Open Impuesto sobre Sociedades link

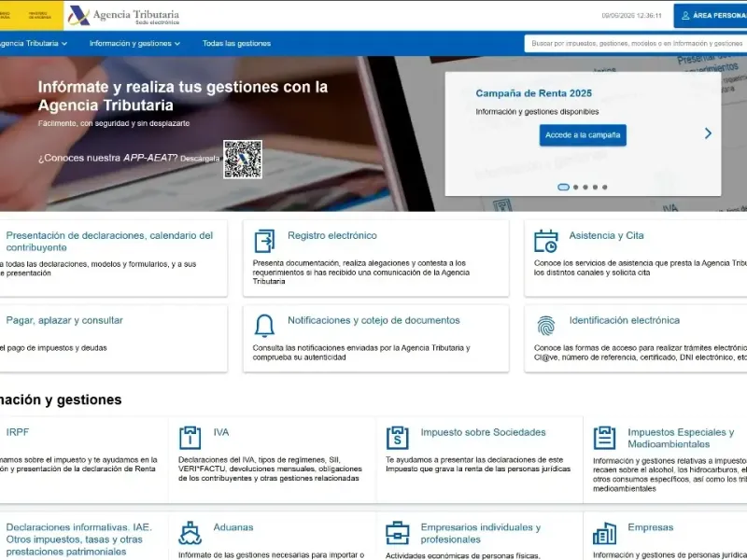(483, 432)
